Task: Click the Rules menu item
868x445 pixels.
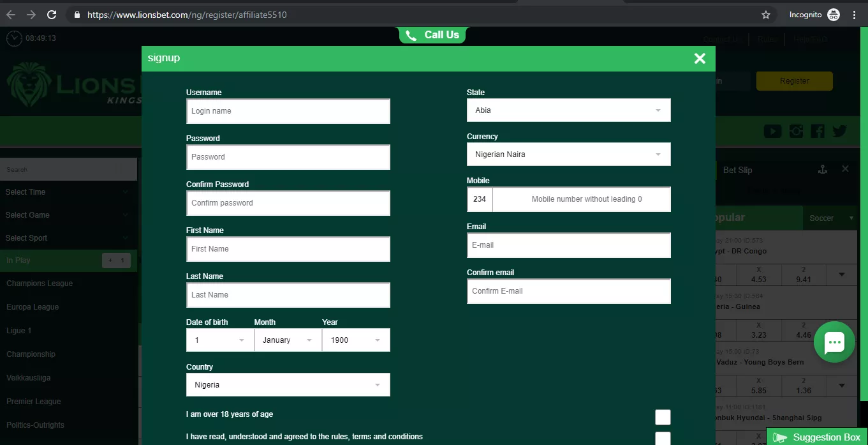Action: (767, 39)
